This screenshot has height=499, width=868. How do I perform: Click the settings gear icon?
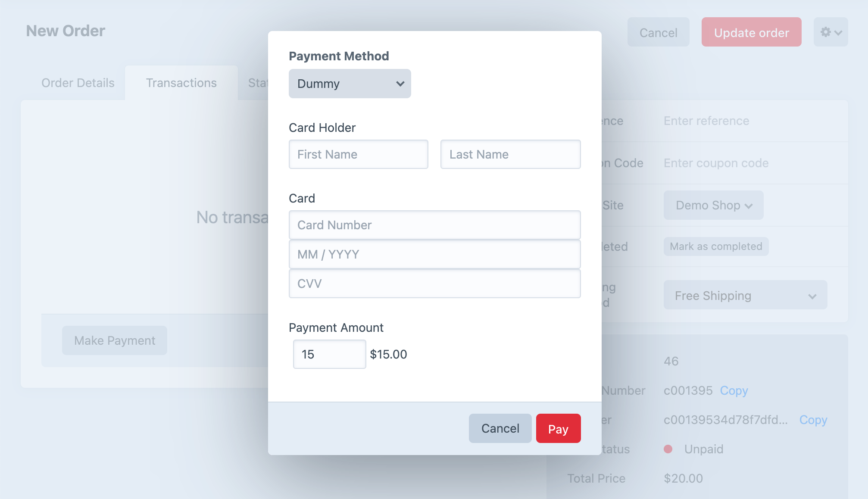[x=831, y=31]
